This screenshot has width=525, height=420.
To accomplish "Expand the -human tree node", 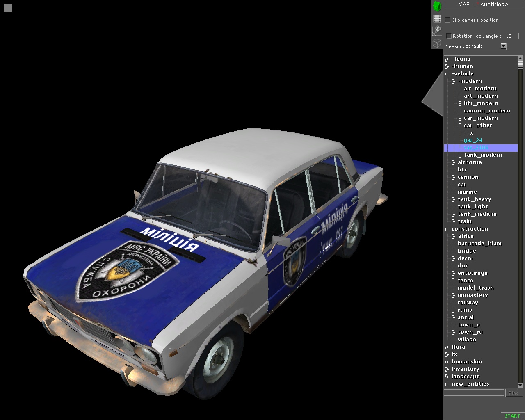I will (x=448, y=66).
